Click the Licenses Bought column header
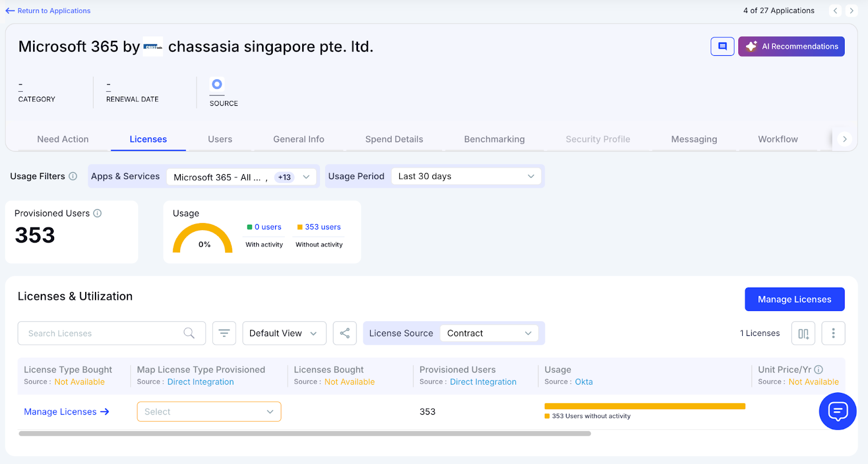This screenshot has width=868, height=464. (329, 370)
